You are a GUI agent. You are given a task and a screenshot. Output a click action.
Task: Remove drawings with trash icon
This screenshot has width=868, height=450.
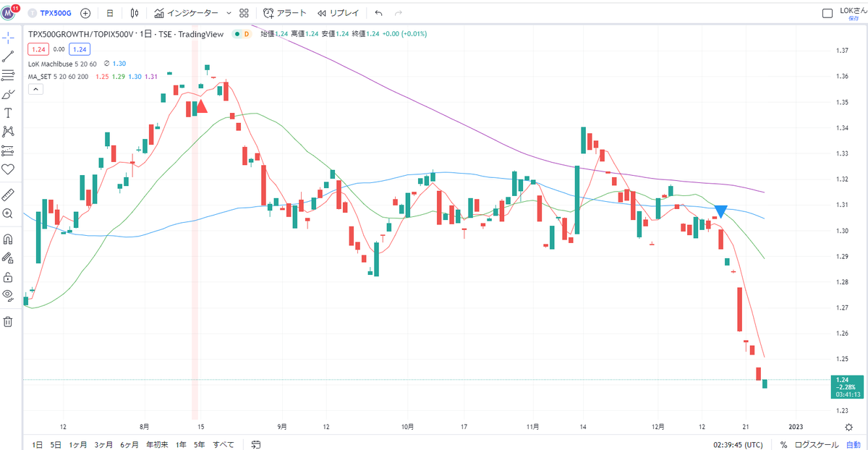tap(9, 322)
